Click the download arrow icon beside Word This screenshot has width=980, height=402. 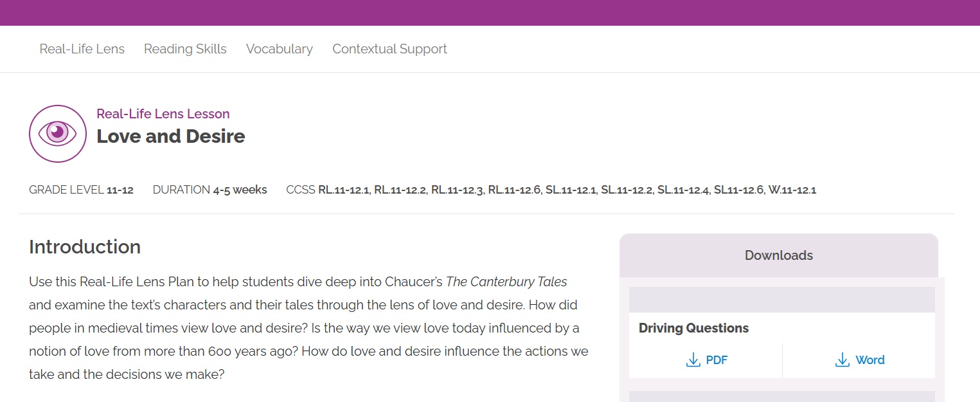(842, 360)
